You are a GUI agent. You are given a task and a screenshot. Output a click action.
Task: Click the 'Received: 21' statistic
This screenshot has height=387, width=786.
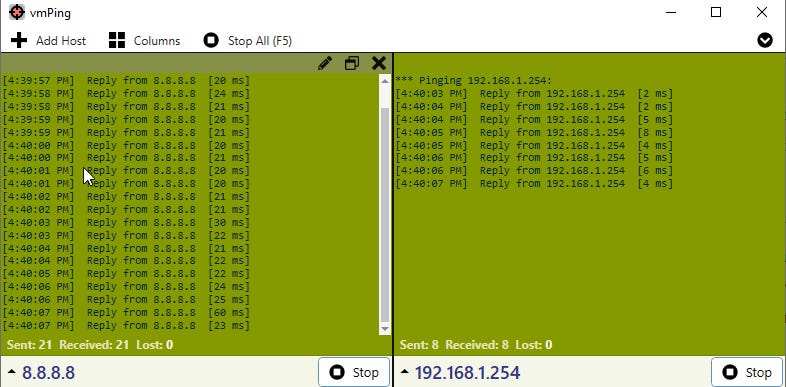(94, 345)
